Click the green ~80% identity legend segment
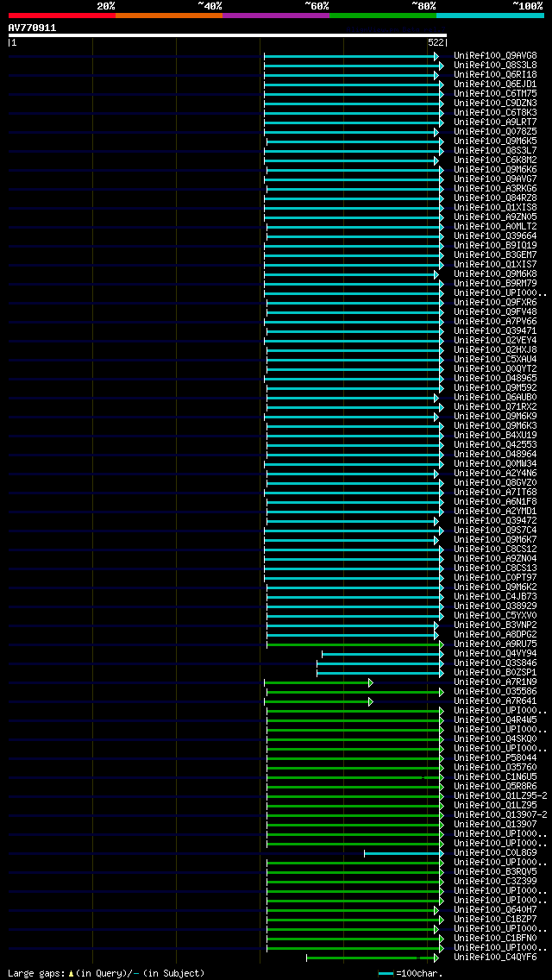This screenshot has width=552, height=980. (x=383, y=15)
